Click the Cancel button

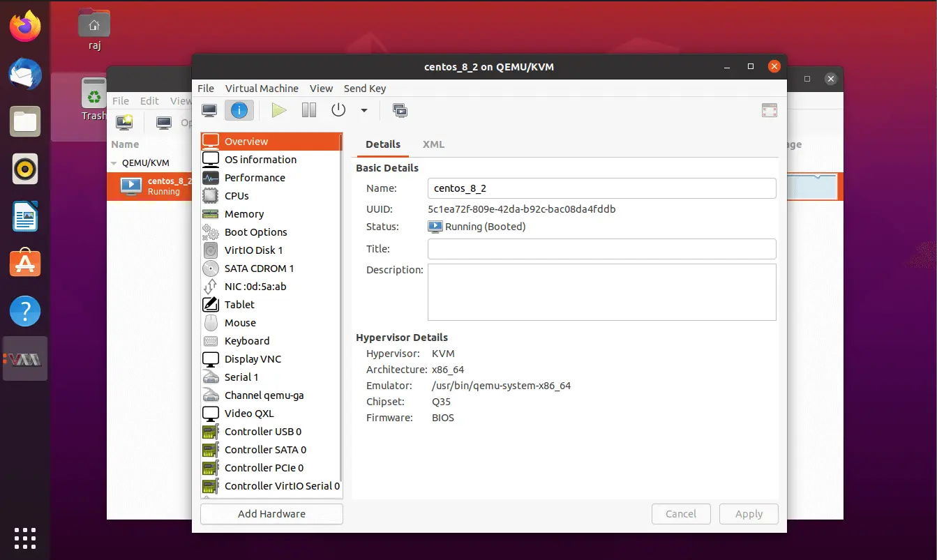[x=681, y=514]
